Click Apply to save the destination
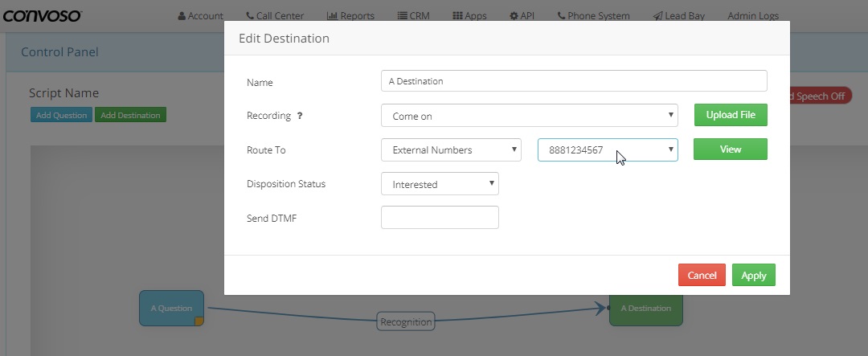Screen dimensions: 868x356 tap(753, 275)
